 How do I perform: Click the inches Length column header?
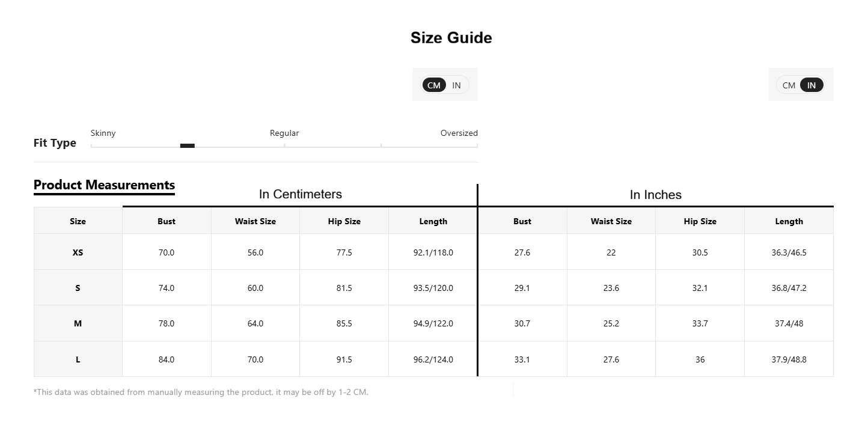coord(789,221)
